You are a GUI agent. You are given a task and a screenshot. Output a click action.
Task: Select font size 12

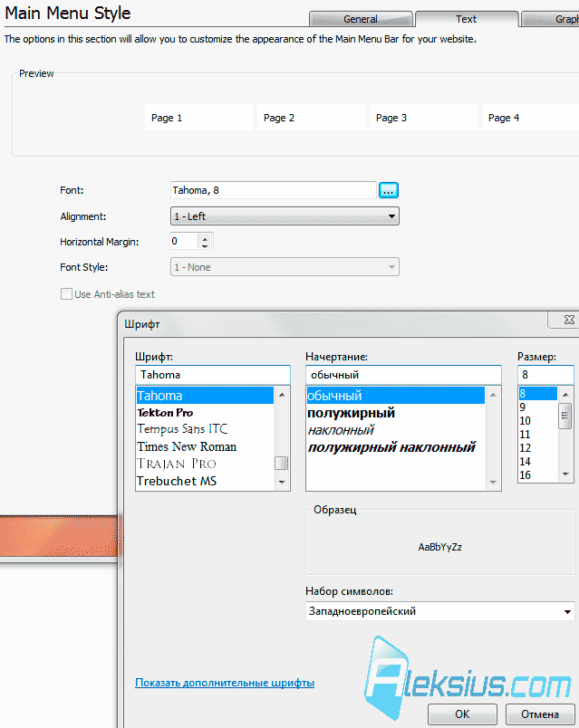click(526, 448)
